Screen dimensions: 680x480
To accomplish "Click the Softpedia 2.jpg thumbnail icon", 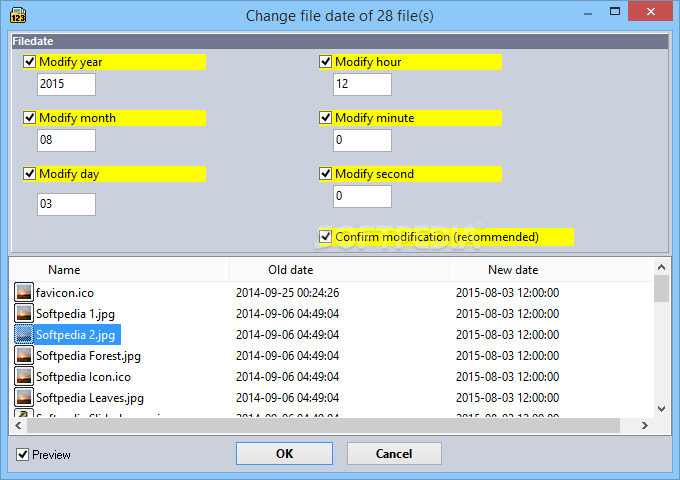I will [x=23, y=334].
